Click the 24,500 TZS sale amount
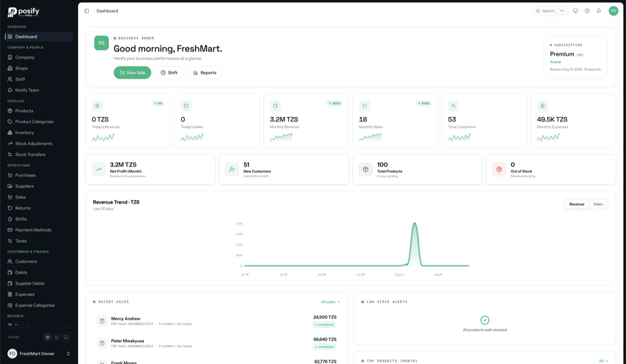This screenshot has width=626, height=364. coord(325,317)
